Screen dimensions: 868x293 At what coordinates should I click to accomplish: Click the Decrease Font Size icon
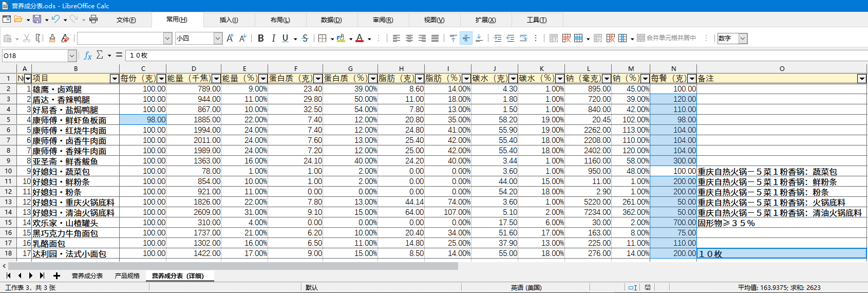tap(242, 38)
